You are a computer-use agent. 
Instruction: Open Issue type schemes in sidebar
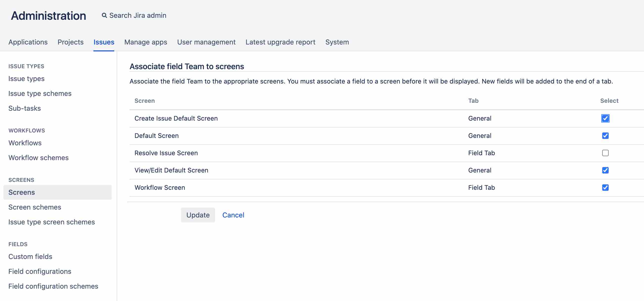40,93
